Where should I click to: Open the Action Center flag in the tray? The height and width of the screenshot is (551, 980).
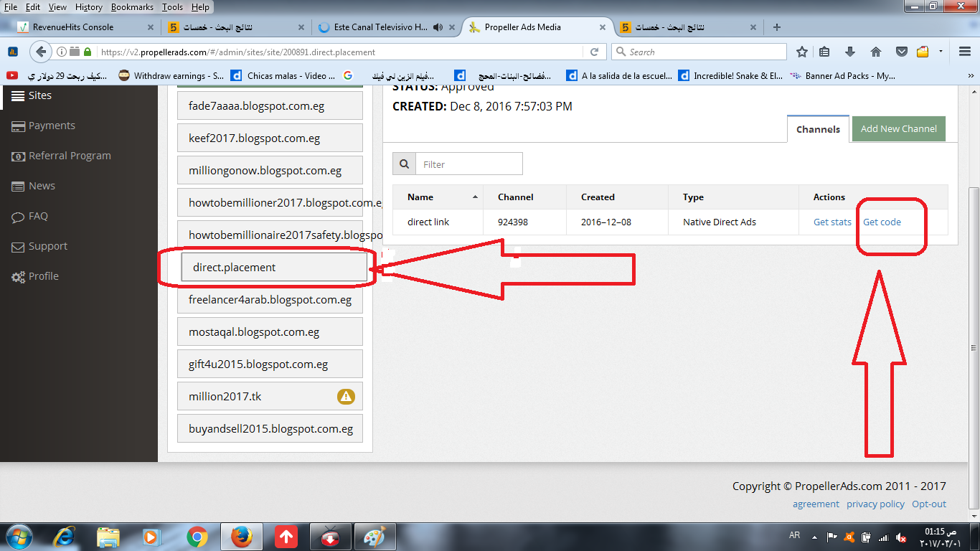point(832,537)
